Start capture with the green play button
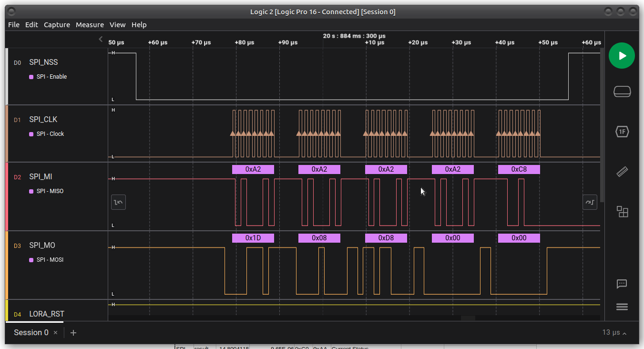Image resolution: width=644 pixels, height=349 pixels. (x=622, y=56)
